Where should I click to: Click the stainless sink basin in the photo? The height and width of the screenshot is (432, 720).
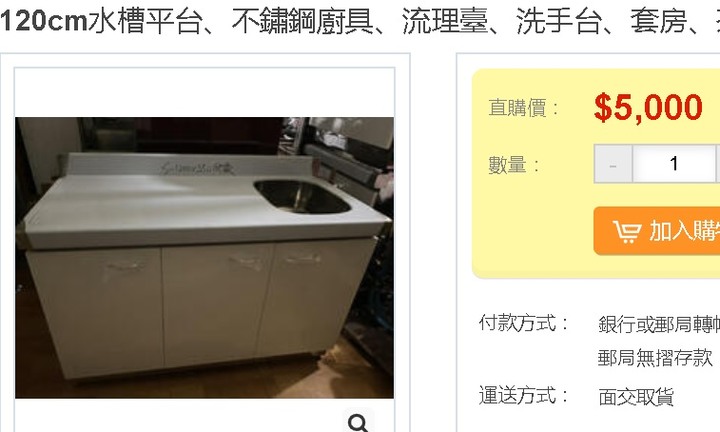(x=302, y=196)
